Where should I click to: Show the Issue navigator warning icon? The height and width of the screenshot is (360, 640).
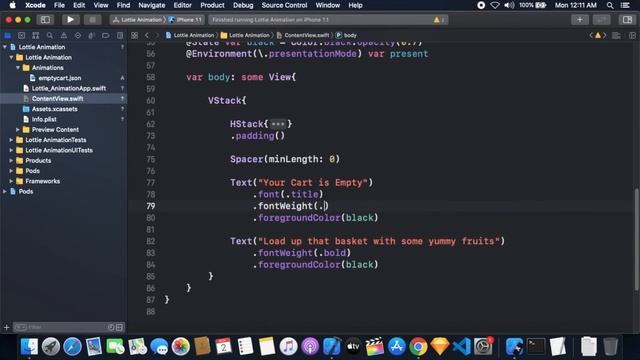pyautogui.click(x=64, y=36)
